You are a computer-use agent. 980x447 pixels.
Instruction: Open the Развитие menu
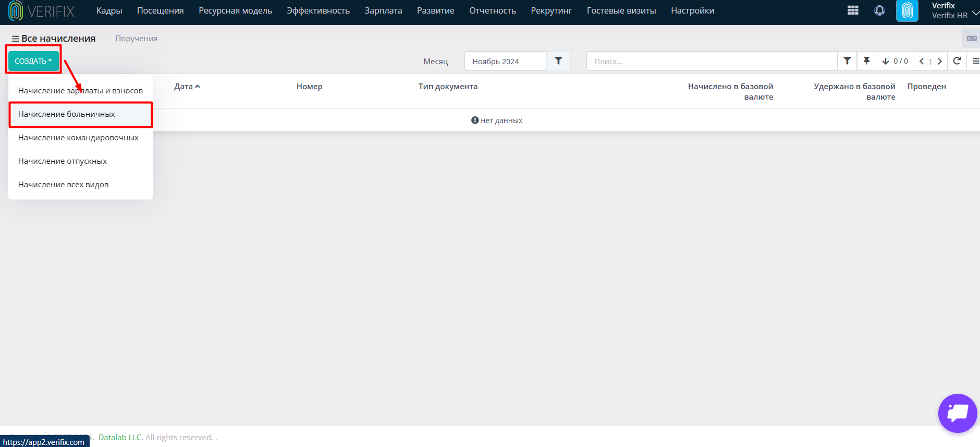click(435, 10)
